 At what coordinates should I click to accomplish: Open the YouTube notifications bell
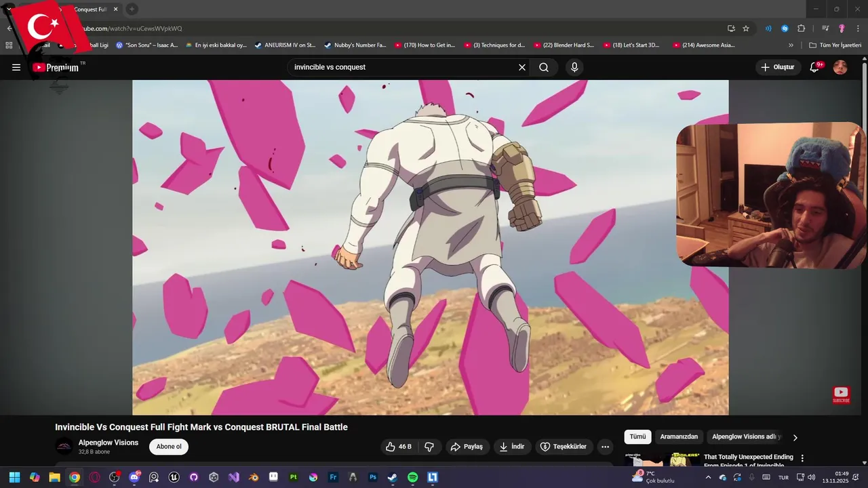click(815, 67)
